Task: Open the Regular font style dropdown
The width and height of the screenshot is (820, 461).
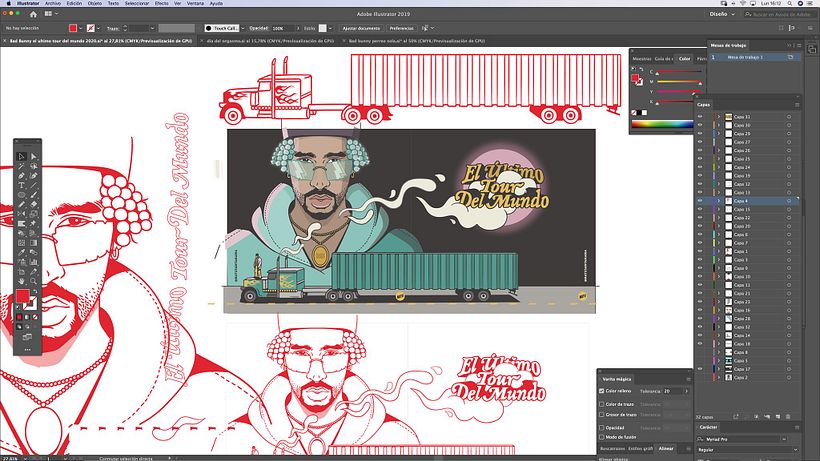Action: [748, 450]
